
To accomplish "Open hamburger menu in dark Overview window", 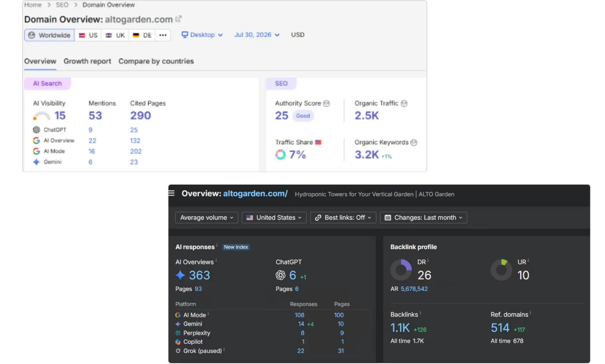I will [x=171, y=193].
